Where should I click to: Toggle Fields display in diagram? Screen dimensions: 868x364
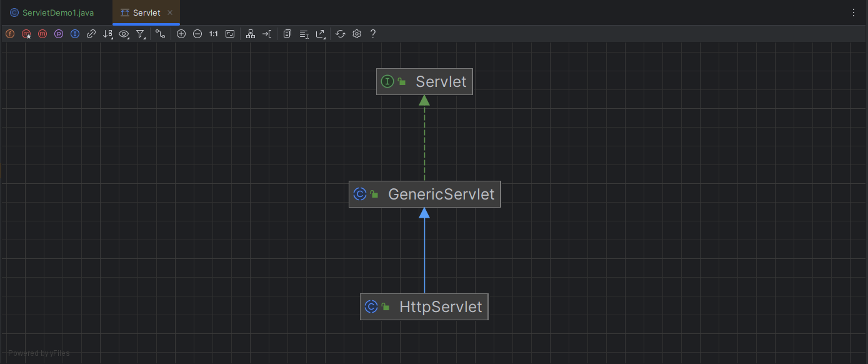[x=10, y=34]
